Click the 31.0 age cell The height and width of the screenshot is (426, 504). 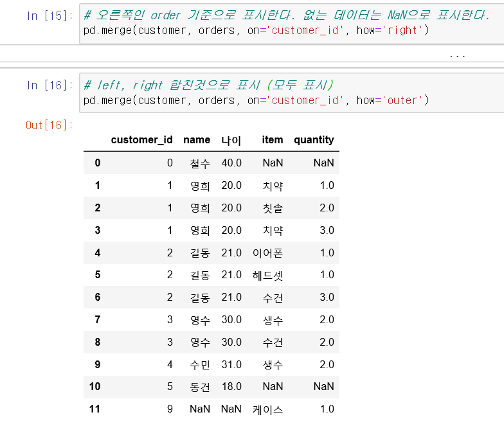point(231,365)
